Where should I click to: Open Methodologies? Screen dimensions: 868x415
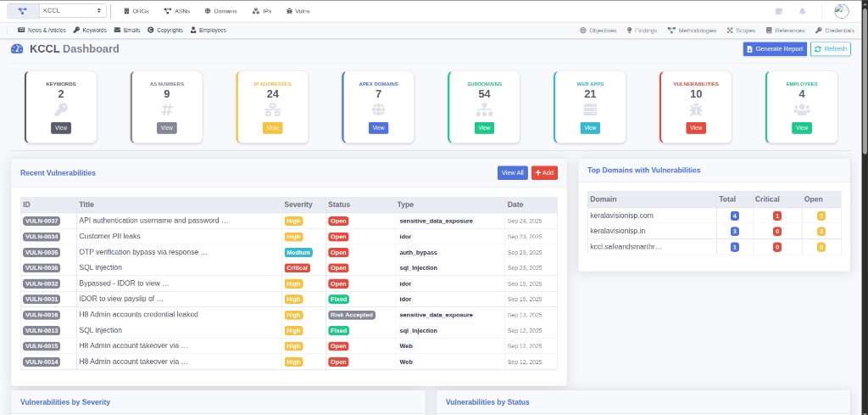pos(692,31)
